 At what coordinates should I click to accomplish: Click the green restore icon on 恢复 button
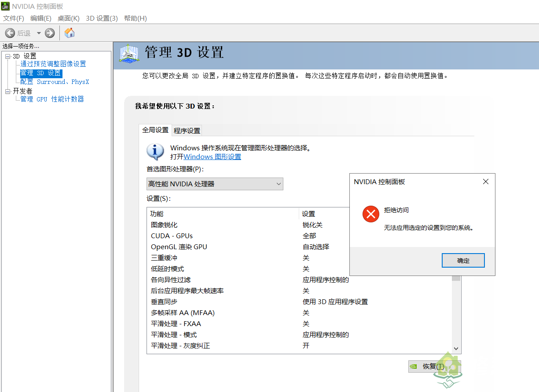click(x=414, y=366)
